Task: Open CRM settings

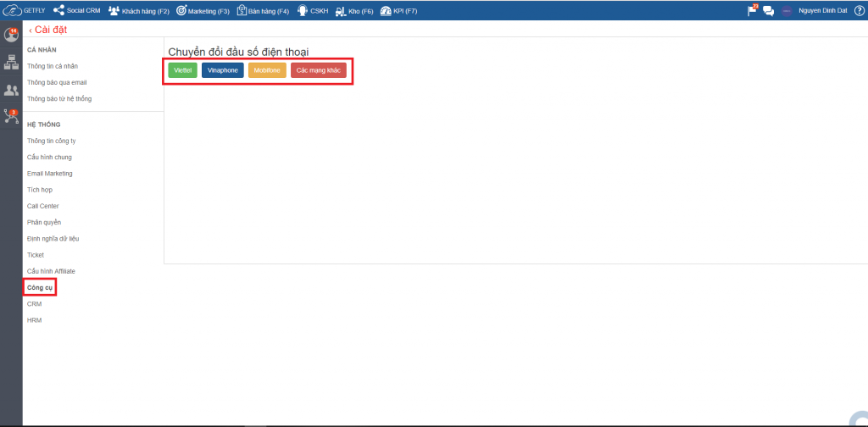Action: pos(34,303)
